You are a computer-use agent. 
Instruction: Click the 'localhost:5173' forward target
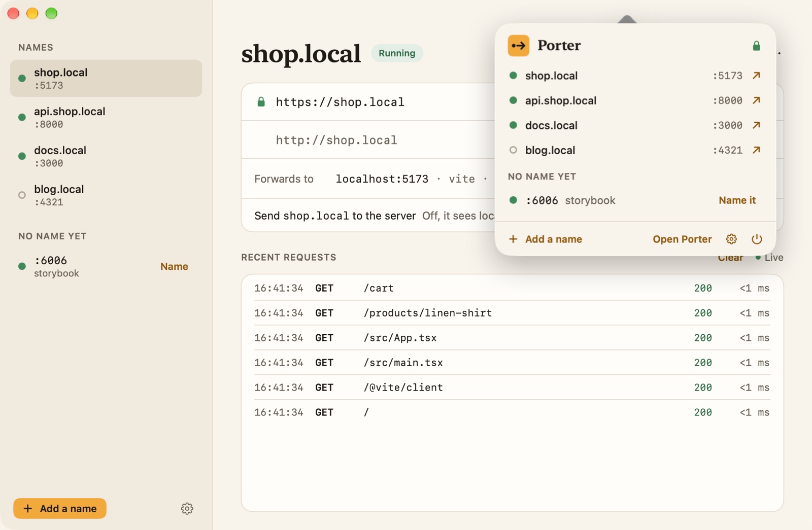click(x=382, y=179)
